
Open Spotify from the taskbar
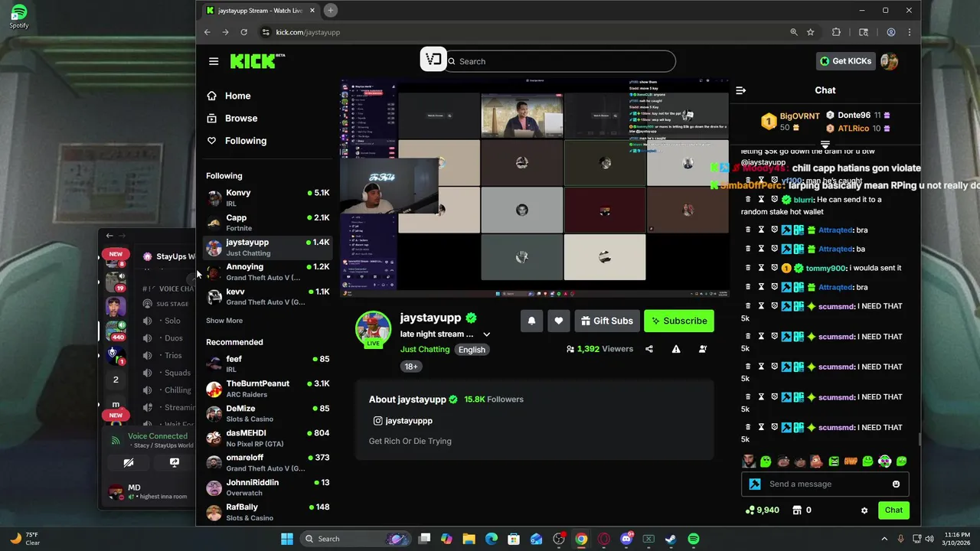click(x=693, y=539)
